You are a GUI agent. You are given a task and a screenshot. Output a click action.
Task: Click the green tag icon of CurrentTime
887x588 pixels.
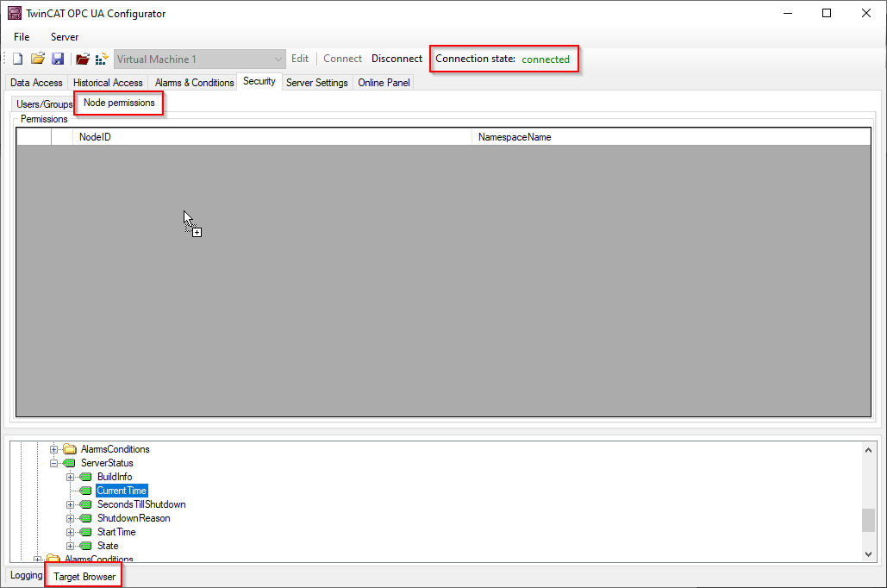coord(85,491)
